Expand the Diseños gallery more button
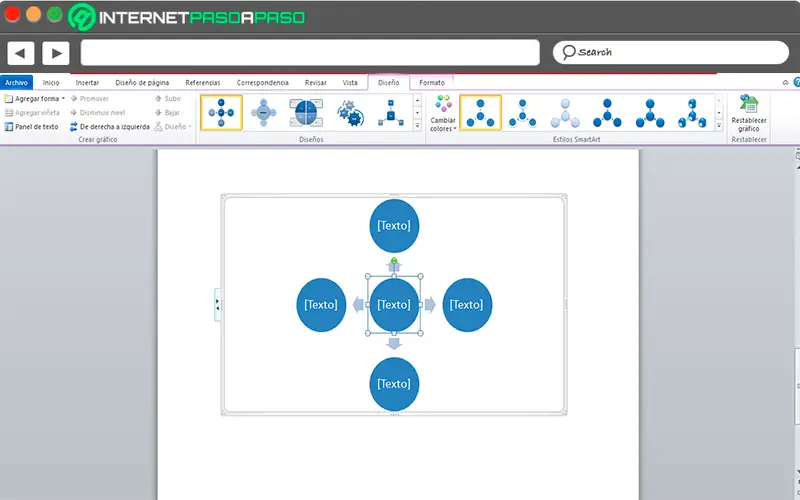 pyautogui.click(x=417, y=126)
